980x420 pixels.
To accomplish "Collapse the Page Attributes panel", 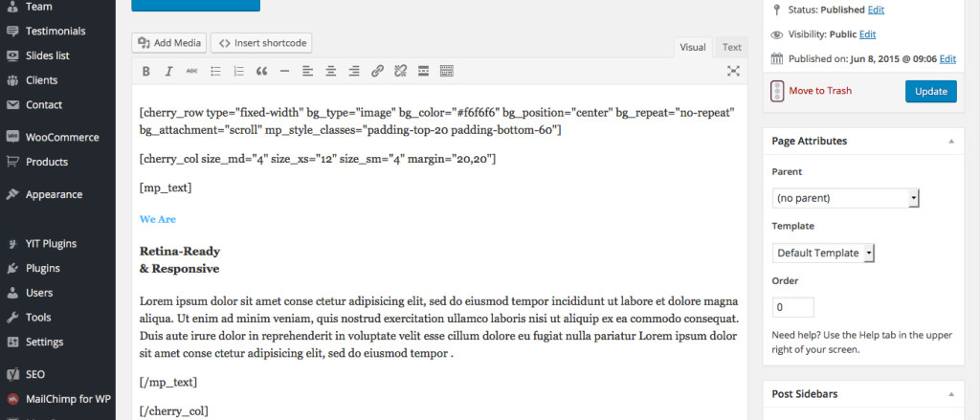I will point(950,141).
